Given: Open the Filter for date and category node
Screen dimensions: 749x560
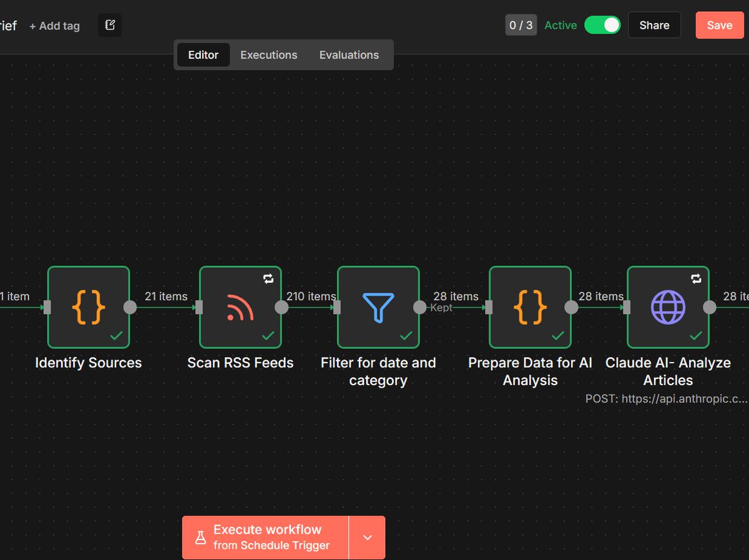Looking at the screenshot, I should (378, 307).
